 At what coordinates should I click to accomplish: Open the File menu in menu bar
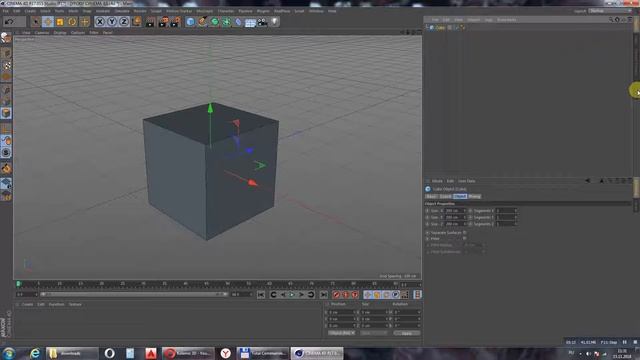6,11
